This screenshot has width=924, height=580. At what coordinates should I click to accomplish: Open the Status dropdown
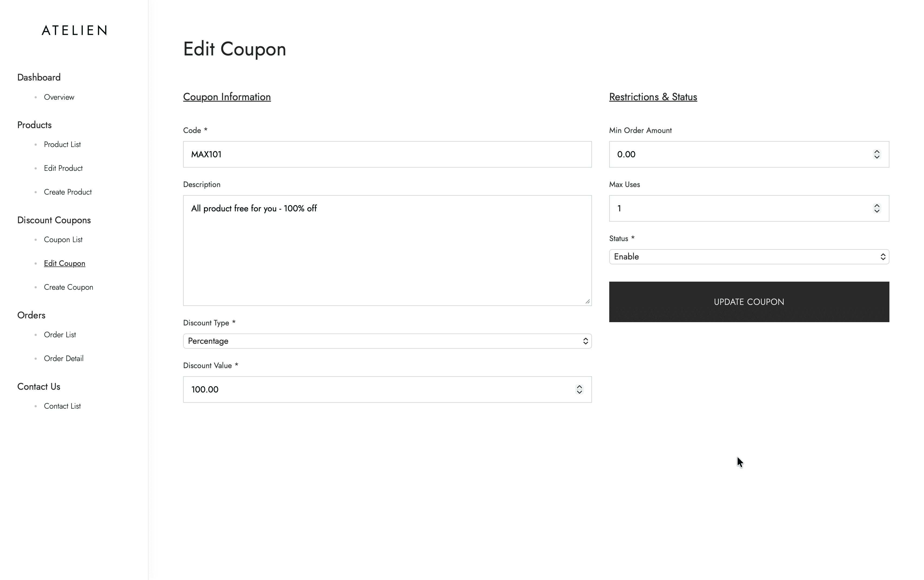coord(749,257)
